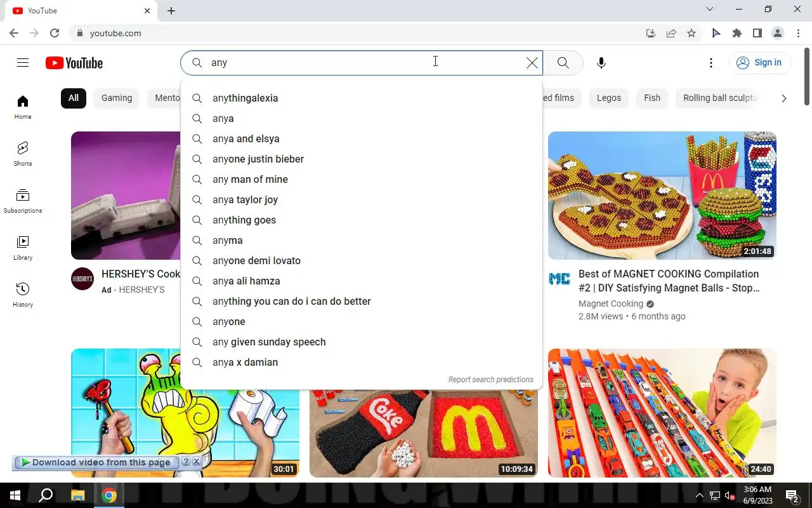The height and width of the screenshot is (508, 812).
Task: Go back with browser back arrow
Action: [x=14, y=33]
